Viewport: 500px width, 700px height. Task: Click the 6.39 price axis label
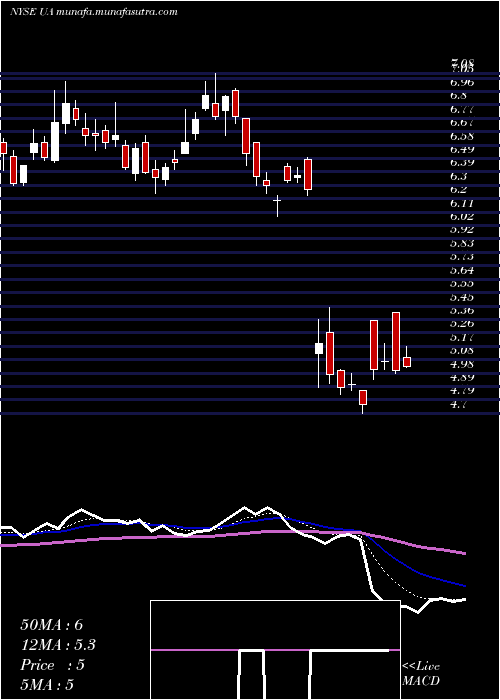click(462, 162)
